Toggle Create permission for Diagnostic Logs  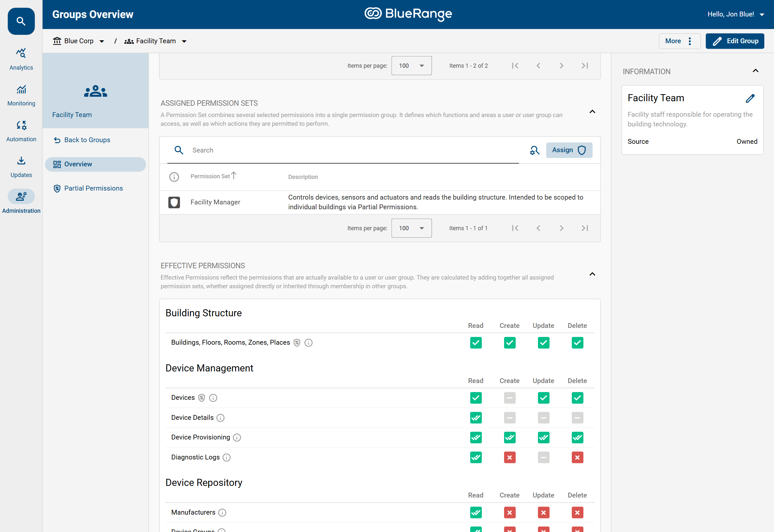(x=510, y=458)
